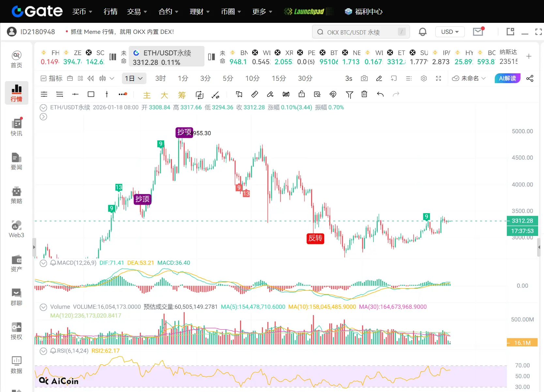The width and height of the screenshot is (544, 392).
Task: Toggle RSI indicator alert bell
Action: [x=53, y=351]
